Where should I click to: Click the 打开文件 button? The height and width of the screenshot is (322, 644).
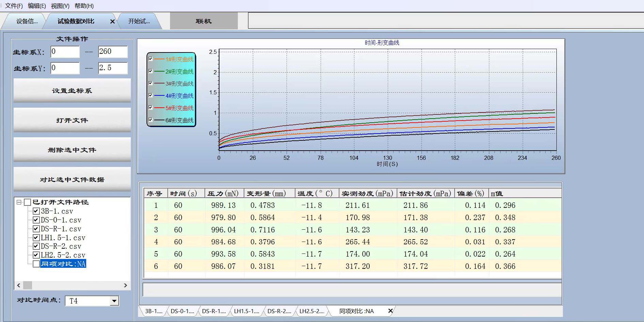tap(72, 120)
